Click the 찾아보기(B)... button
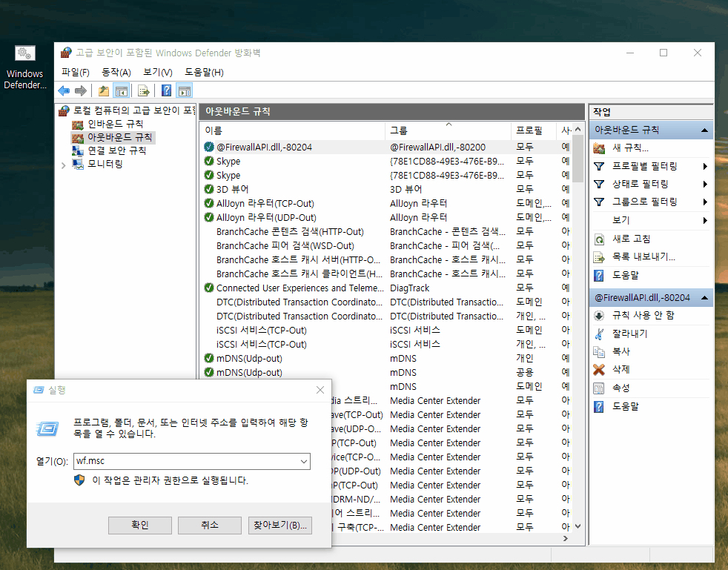728x570 pixels. coord(280,525)
